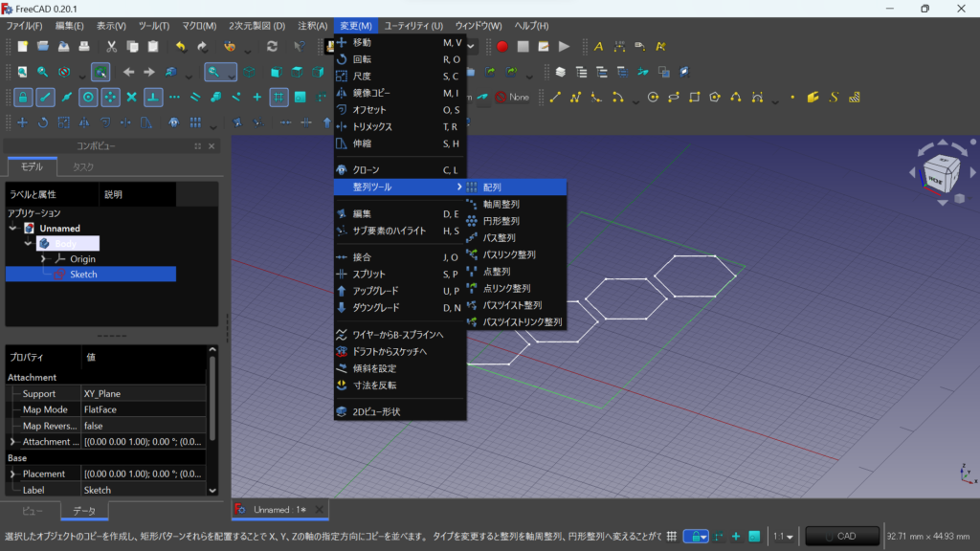Image resolution: width=980 pixels, height=551 pixels.
Task: Click the 2Dビュー形状 menu entry
Action: pos(400,411)
